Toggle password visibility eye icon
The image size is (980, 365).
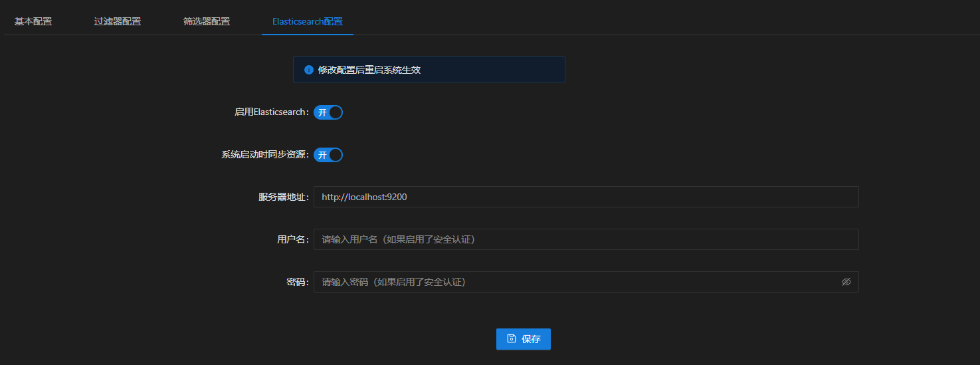(846, 282)
